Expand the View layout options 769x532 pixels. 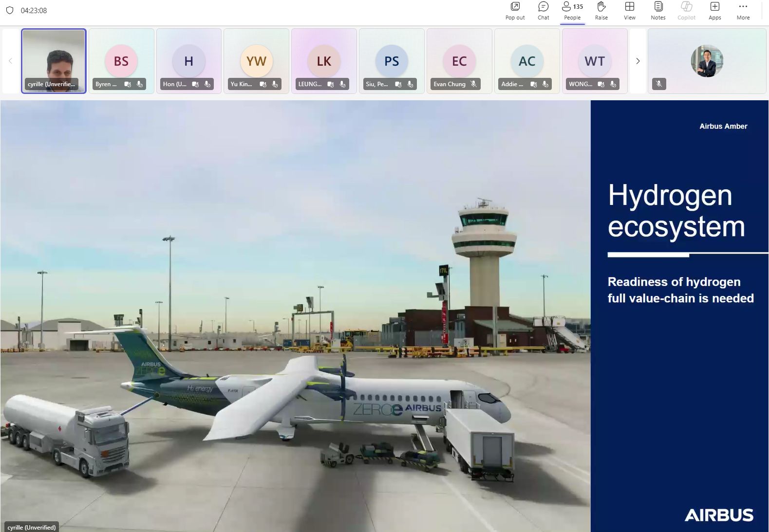tap(629, 11)
